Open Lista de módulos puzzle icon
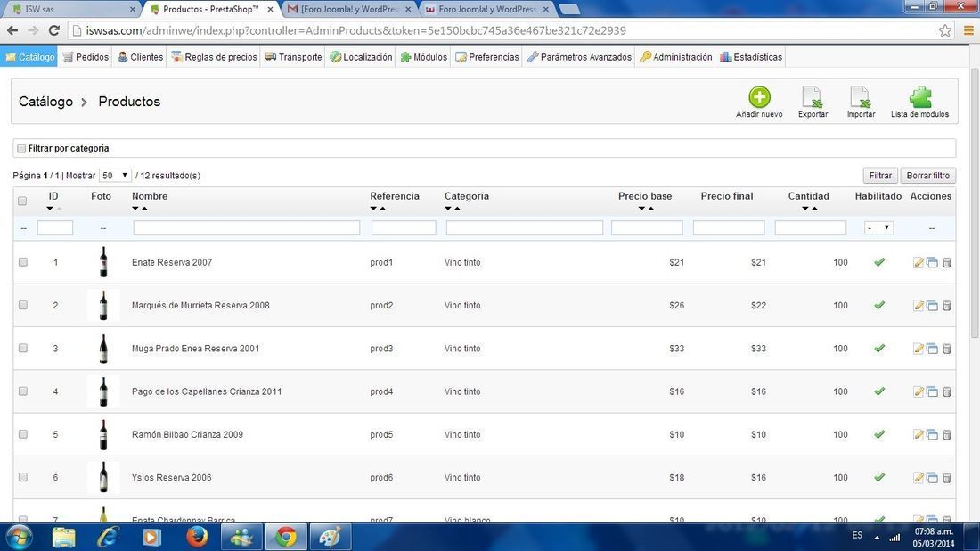 (920, 97)
